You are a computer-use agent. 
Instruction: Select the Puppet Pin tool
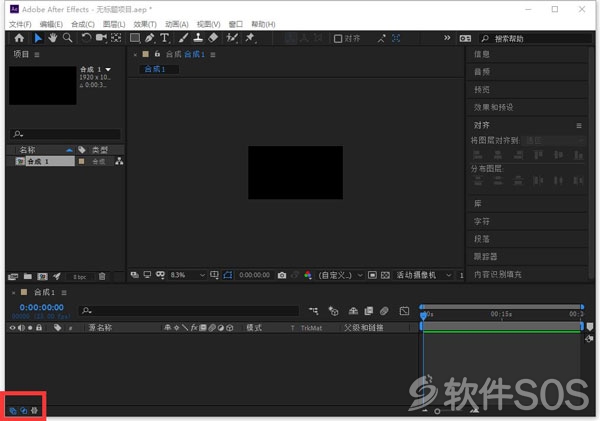coord(250,38)
